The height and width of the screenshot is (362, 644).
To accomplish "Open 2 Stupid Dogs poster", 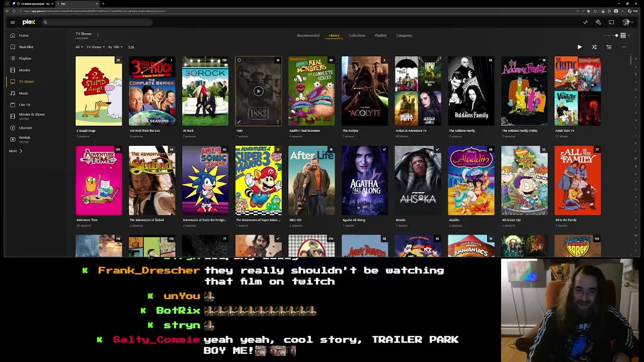I will (x=99, y=91).
